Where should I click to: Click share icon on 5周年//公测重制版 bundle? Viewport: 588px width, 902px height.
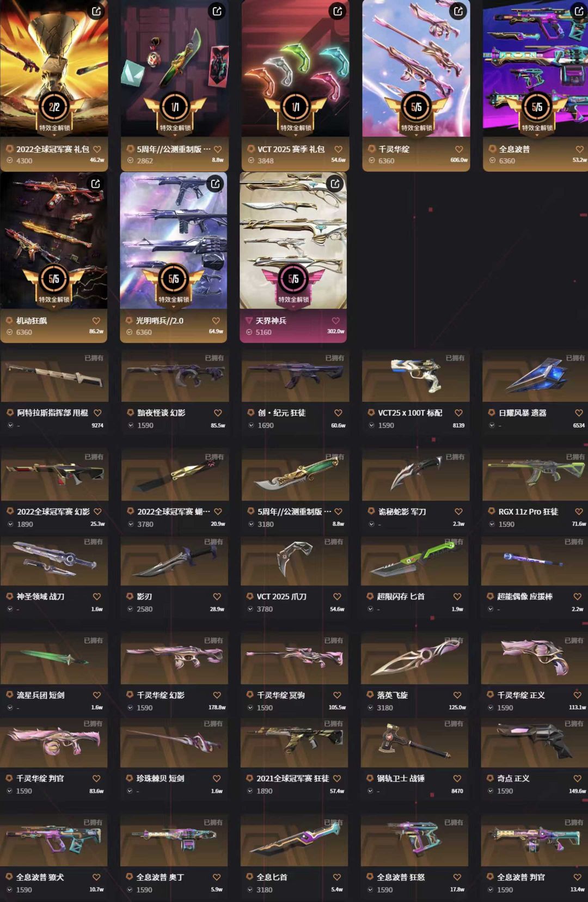pos(217,11)
